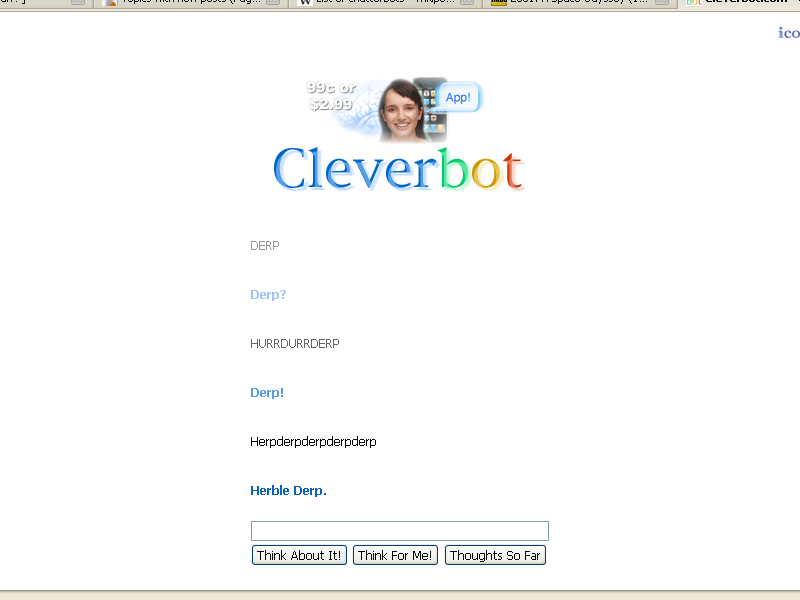Click the "Think For Me!" button

click(x=395, y=555)
